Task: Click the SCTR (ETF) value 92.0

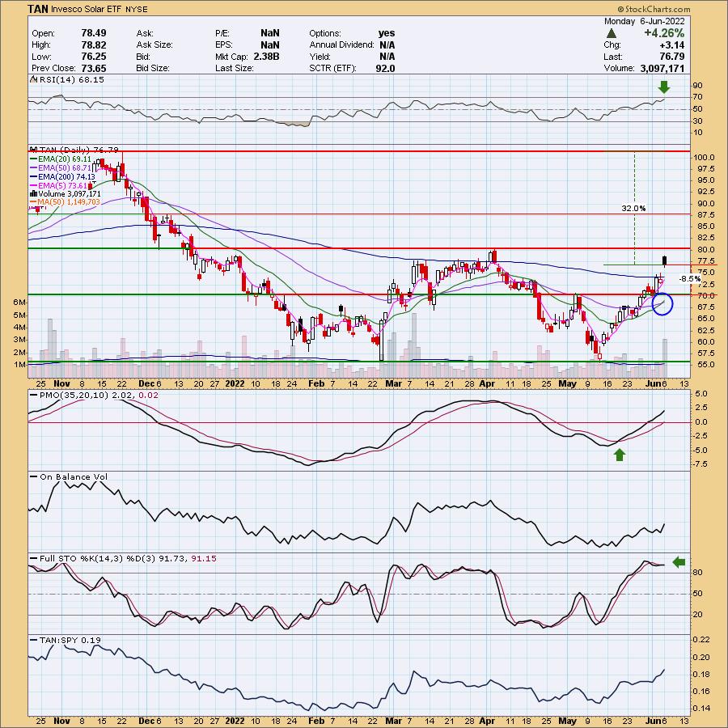Action: [385, 68]
